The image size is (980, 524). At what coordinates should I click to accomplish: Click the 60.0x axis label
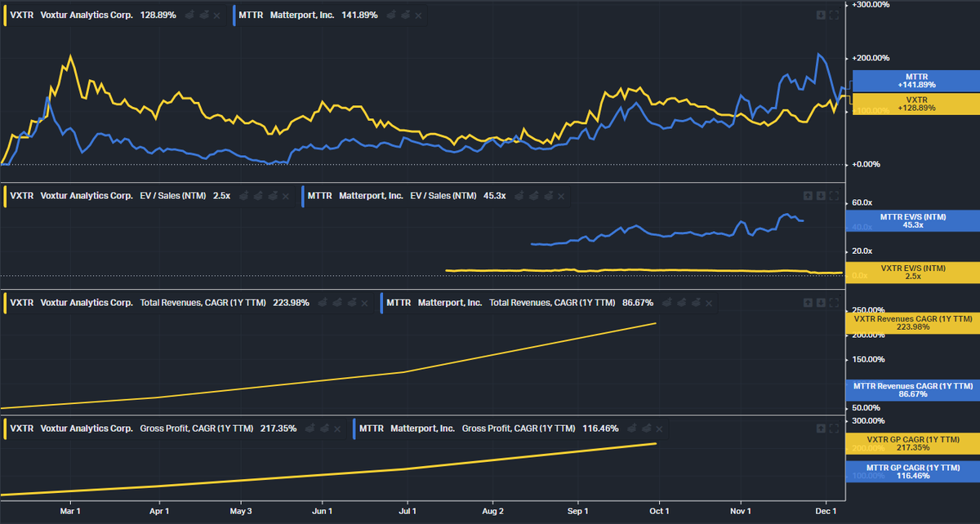[x=862, y=202]
